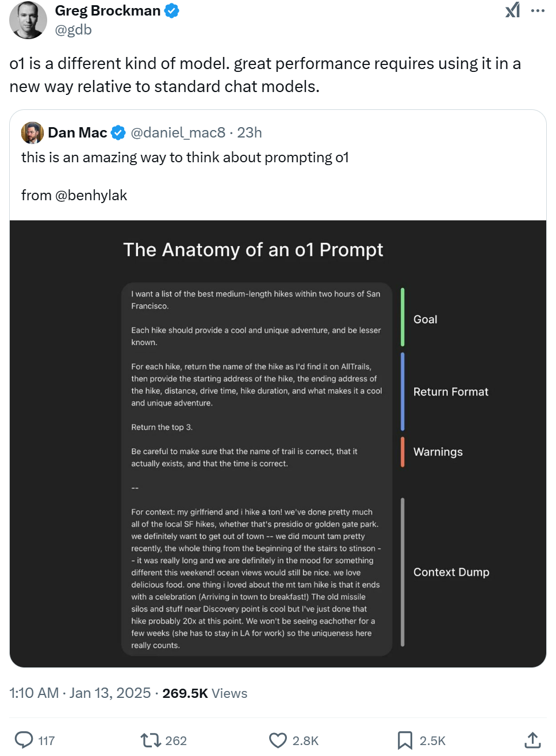Click the repost arrows icon

click(151, 740)
